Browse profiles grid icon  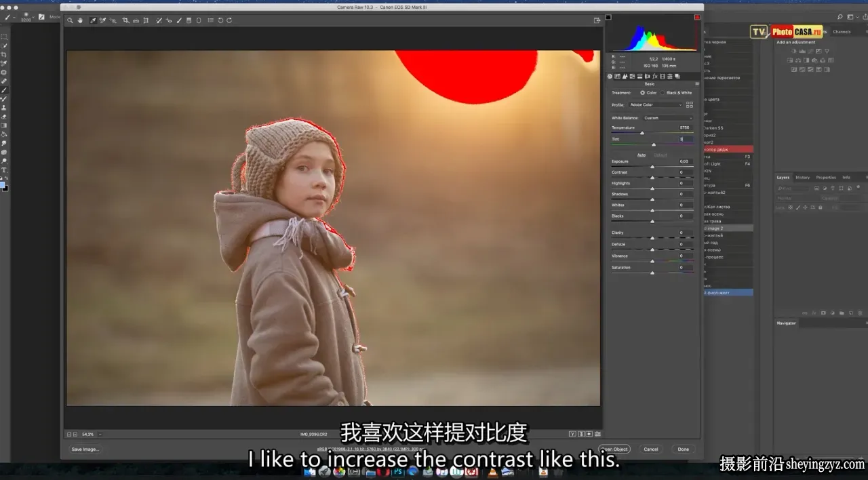point(690,105)
